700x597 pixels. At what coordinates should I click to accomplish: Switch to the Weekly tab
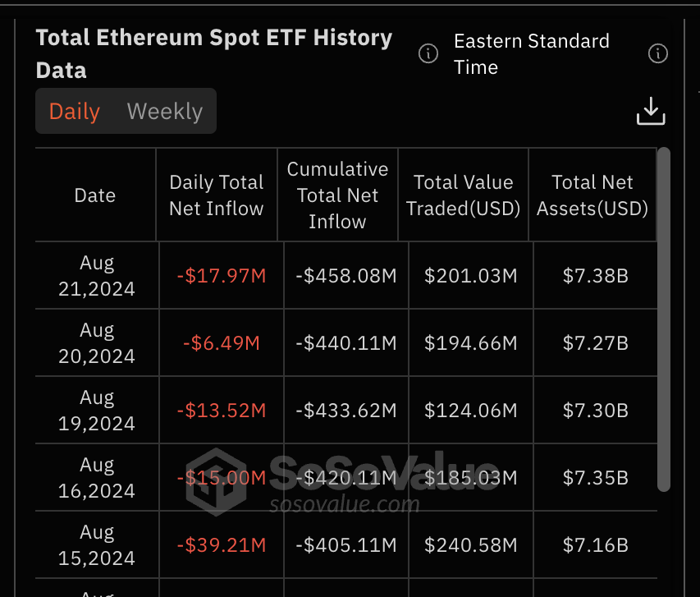[165, 112]
